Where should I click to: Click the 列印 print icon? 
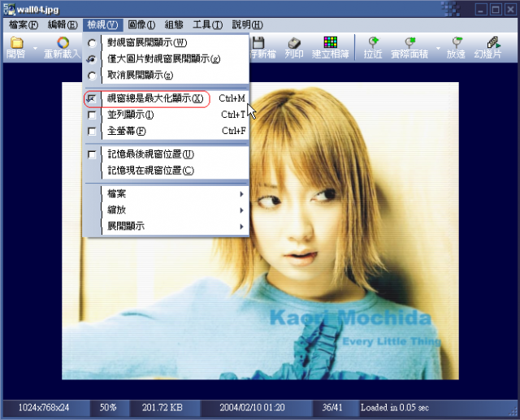(x=294, y=43)
